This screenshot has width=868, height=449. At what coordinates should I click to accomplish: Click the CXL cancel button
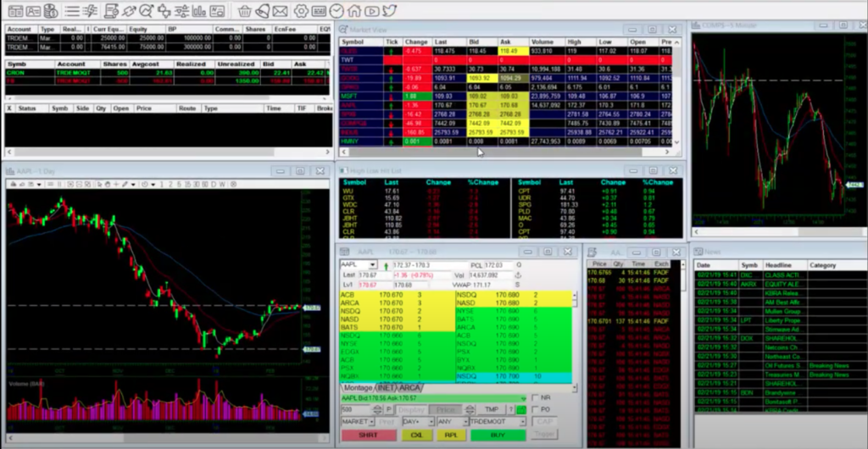coord(417,435)
